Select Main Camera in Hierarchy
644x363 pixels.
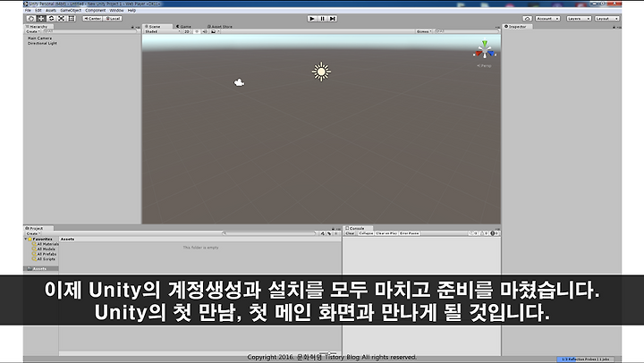40,38
